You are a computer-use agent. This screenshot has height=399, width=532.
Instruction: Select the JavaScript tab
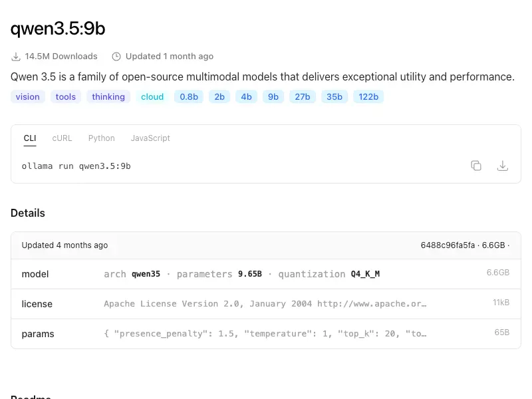pyautogui.click(x=150, y=138)
